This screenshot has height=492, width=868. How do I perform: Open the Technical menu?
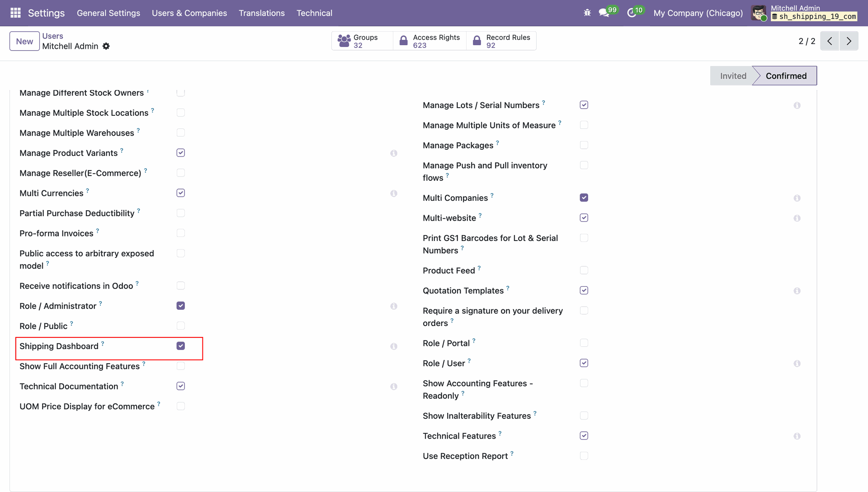click(x=314, y=13)
